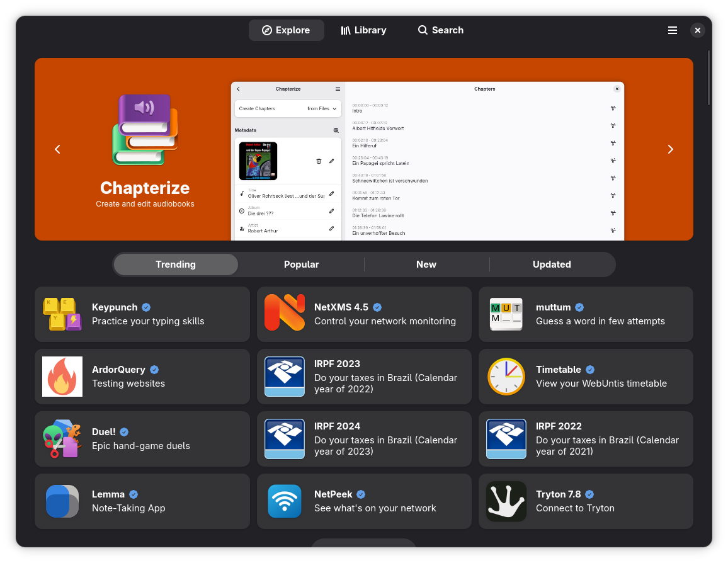Screen dimensions: 728x563
Task: Switch to the Explore view
Action: (287, 30)
